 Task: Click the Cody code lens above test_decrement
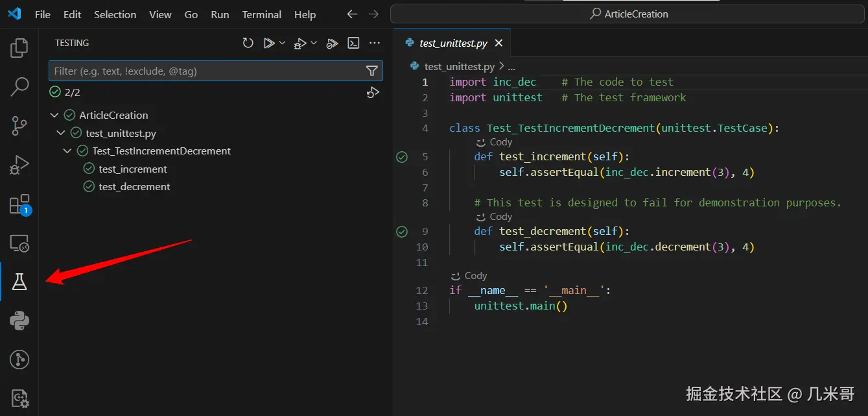pyautogui.click(x=494, y=216)
